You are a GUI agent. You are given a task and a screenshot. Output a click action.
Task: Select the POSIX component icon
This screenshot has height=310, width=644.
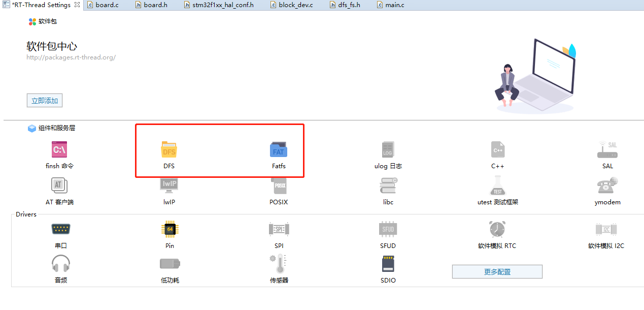point(278,188)
